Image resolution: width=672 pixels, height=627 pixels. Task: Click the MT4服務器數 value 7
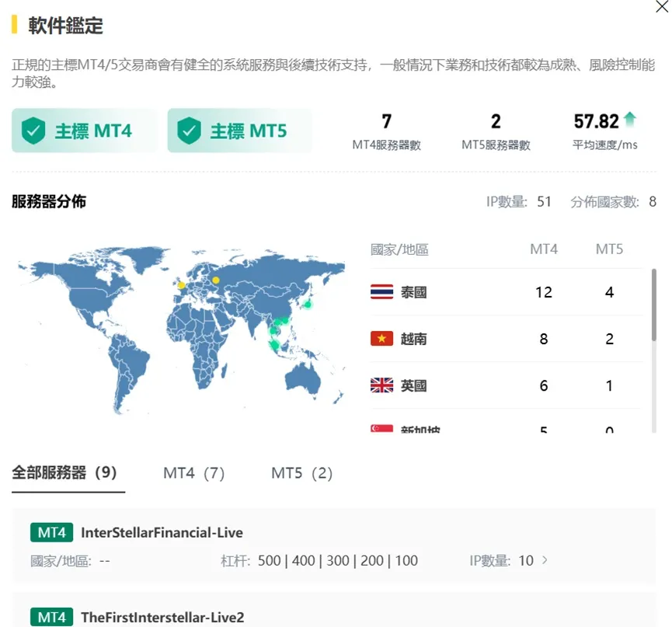tap(386, 121)
